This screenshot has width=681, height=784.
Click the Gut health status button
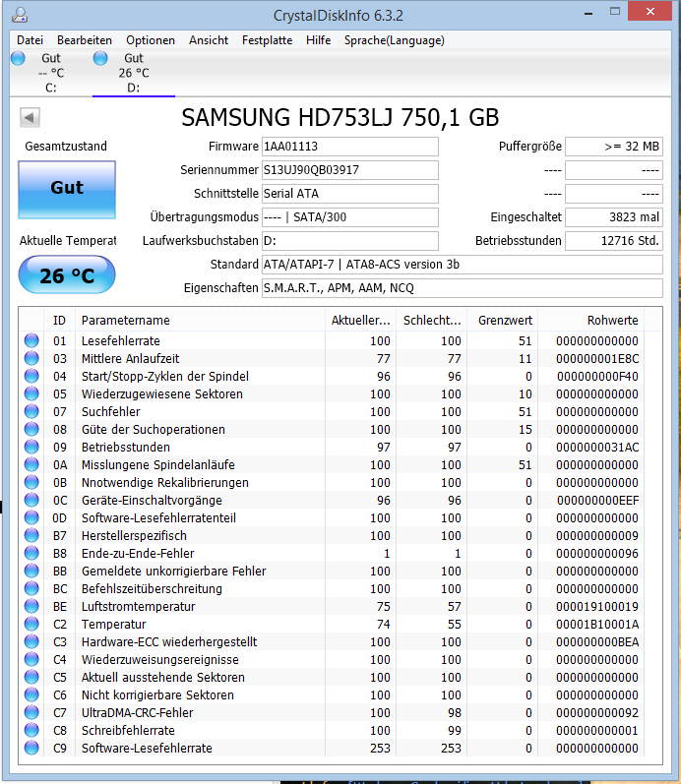(x=67, y=190)
